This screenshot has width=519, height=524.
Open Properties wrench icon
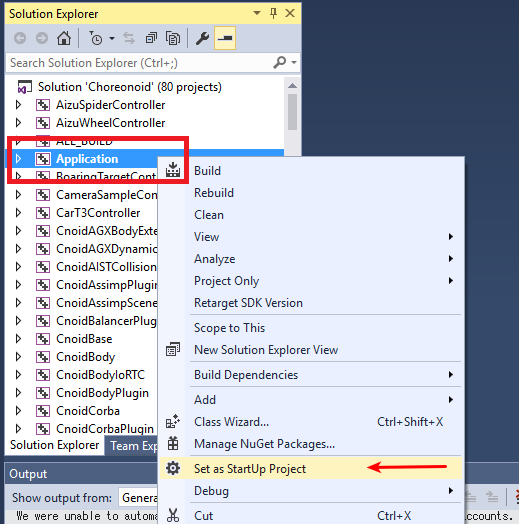pos(203,38)
